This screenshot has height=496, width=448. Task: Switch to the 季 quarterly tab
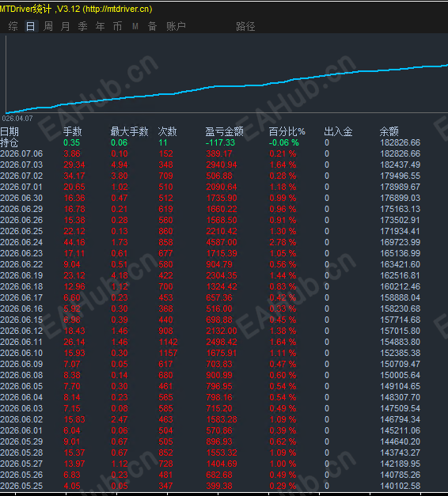[x=82, y=26]
